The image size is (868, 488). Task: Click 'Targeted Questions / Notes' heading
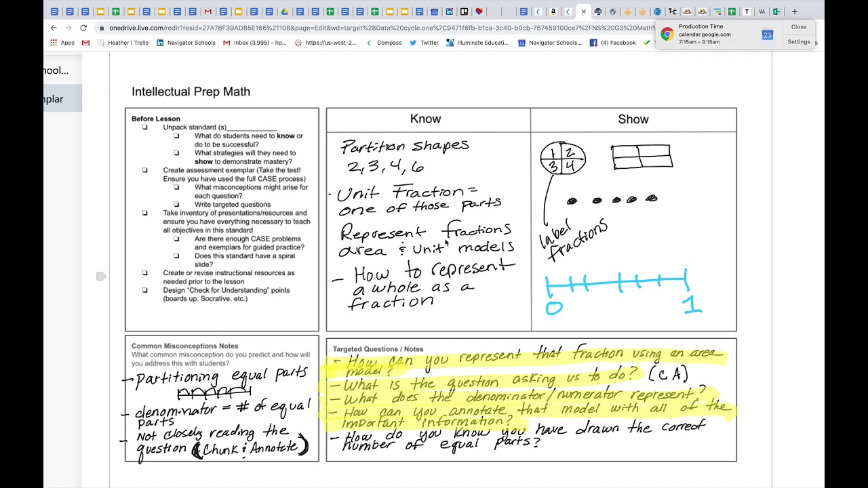(x=378, y=349)
